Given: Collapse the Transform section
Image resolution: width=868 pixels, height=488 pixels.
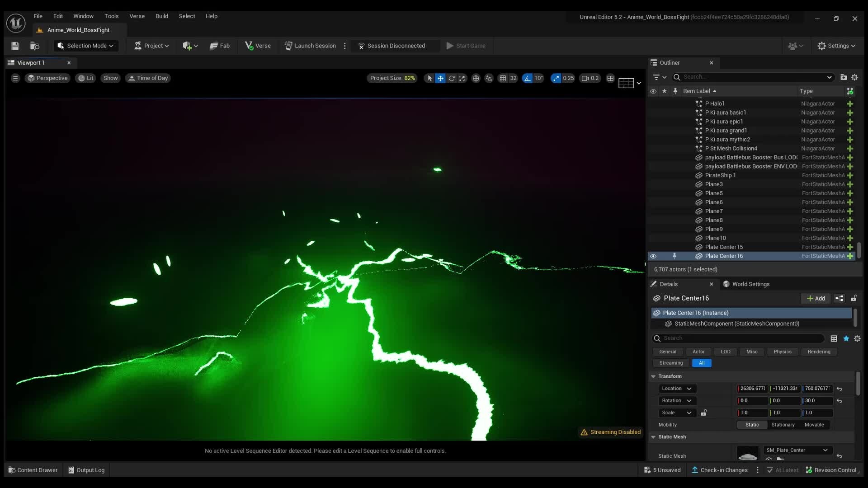Looking at the screenshot, I should click(x=653, y=376).
